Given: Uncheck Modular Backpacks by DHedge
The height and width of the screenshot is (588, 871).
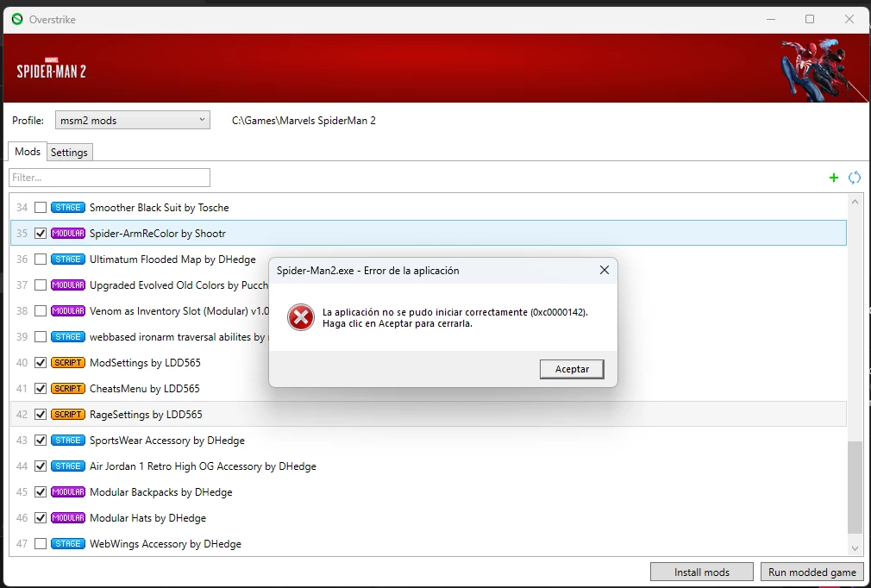Looking at the screenshot, I should [x=40, y=492].
